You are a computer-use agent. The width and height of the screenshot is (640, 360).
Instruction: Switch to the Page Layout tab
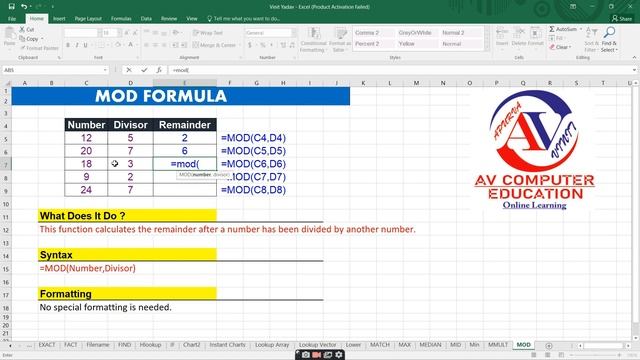tap(88, 18)
